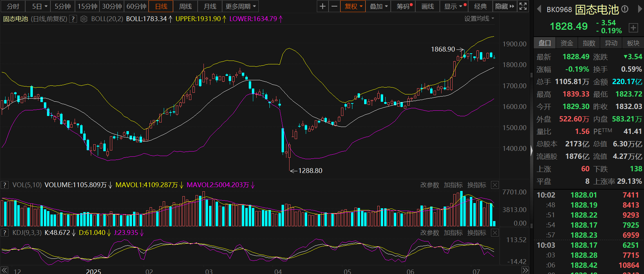Expand the 更多周期 dropdown

click(x=240, y=6)
